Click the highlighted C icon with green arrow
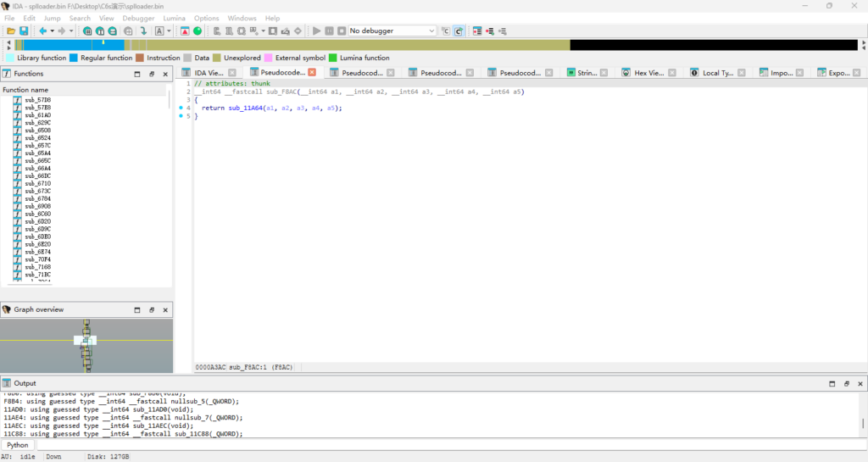 click(x=459, y=31)
